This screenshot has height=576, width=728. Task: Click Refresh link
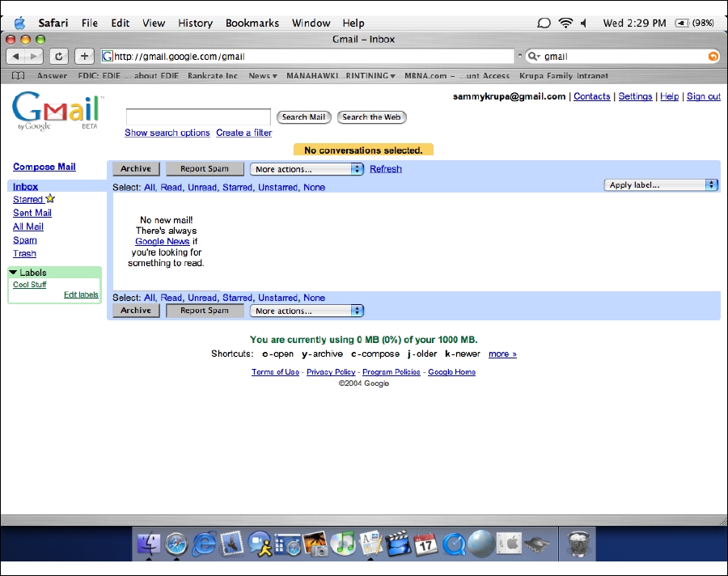point(386,169)
